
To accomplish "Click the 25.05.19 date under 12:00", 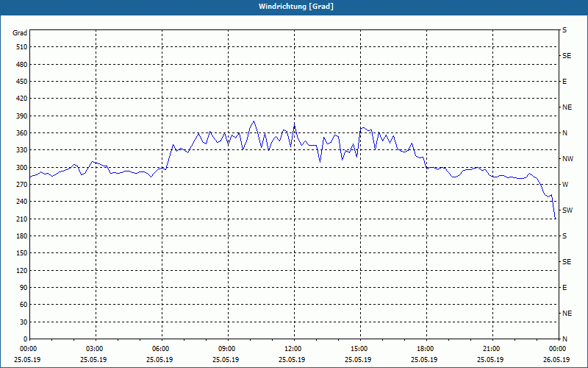I will 292,360.
